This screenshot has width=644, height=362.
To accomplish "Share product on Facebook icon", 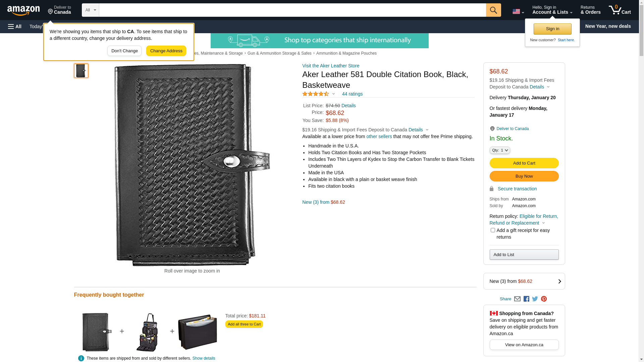I will click(x=526, y=299).
